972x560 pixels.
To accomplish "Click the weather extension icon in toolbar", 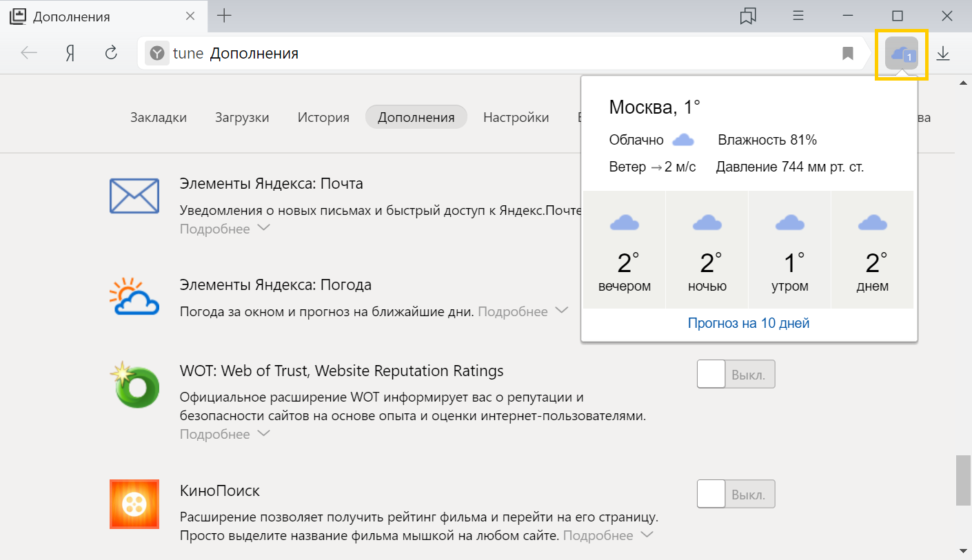I will [901, 54].
